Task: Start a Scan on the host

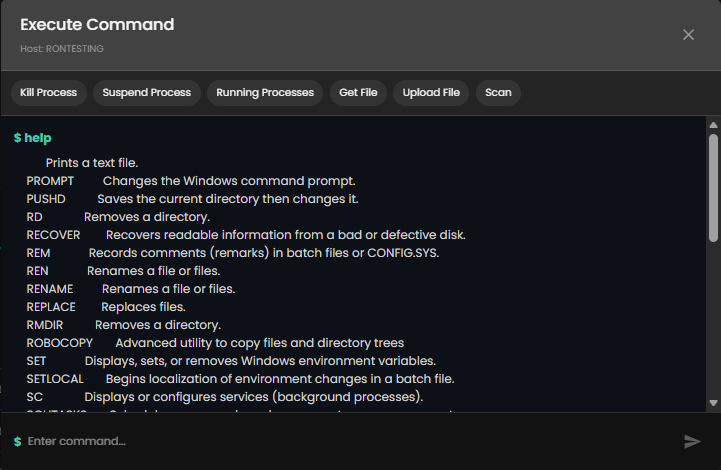Action: point(498,93)
